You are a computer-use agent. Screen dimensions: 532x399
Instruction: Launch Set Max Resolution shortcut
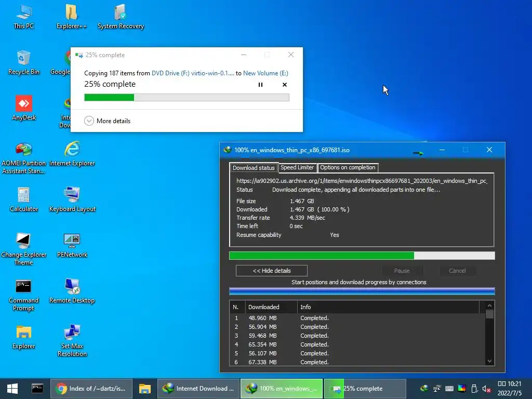[72, 340]
